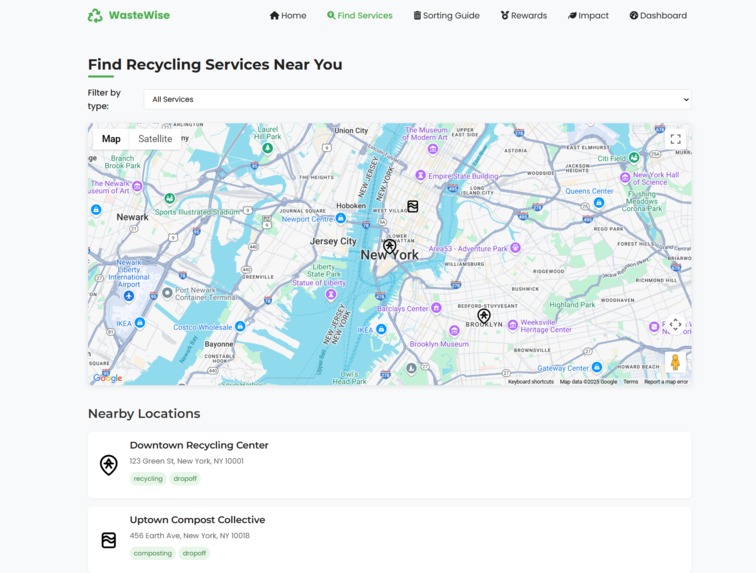Click the Gateway Center shopping pin
Screen dimensions: 756x573
pyautogui.click(x=597, y=367)
